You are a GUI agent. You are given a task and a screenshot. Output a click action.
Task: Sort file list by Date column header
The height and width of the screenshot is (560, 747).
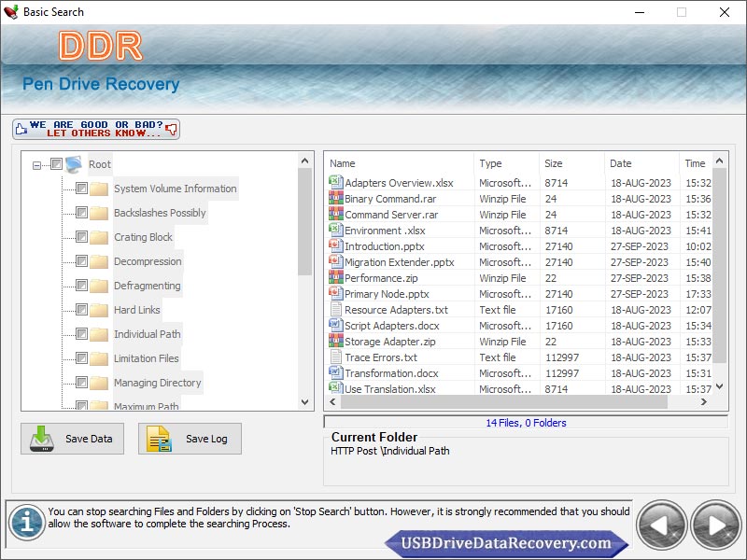(x=641, y=163)
